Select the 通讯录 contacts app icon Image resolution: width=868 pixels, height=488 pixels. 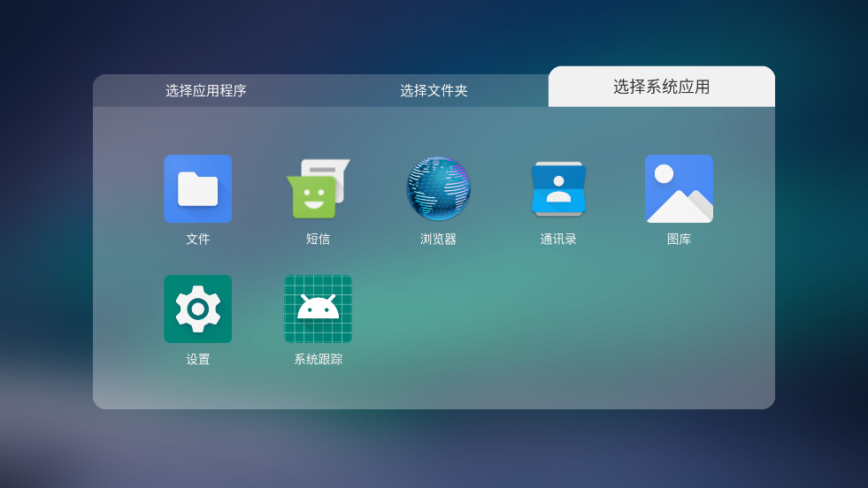(x=558, y=188)
